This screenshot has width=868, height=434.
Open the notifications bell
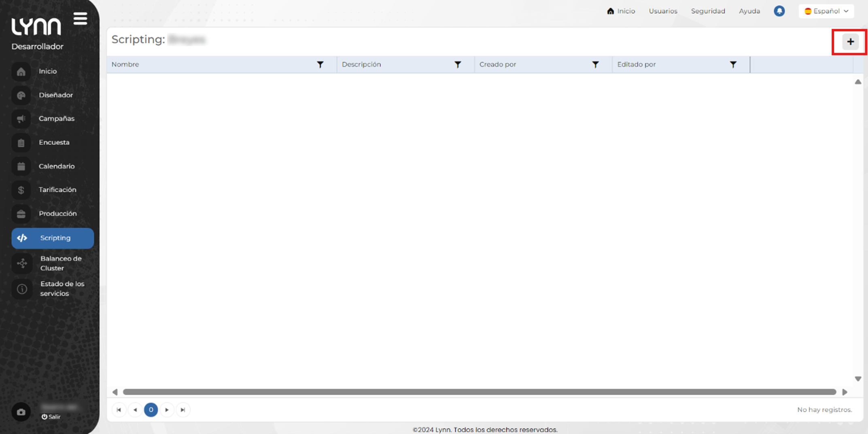point(779,11)
